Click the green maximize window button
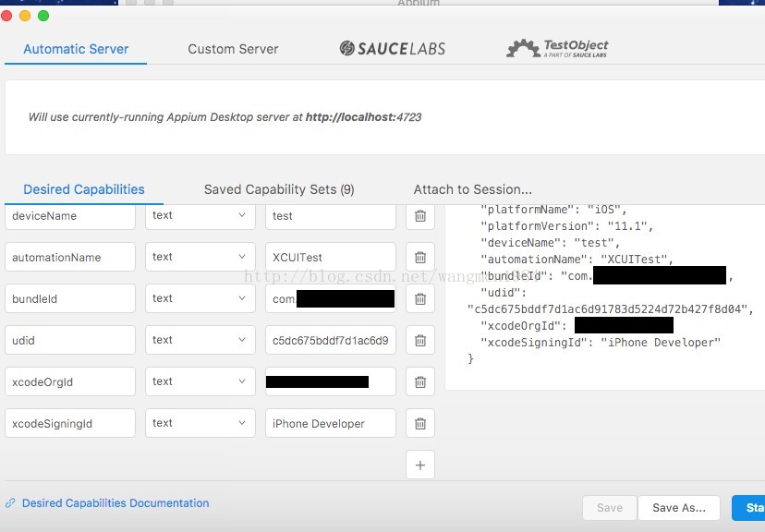This screenshot has height=532, width=765. 43,16
